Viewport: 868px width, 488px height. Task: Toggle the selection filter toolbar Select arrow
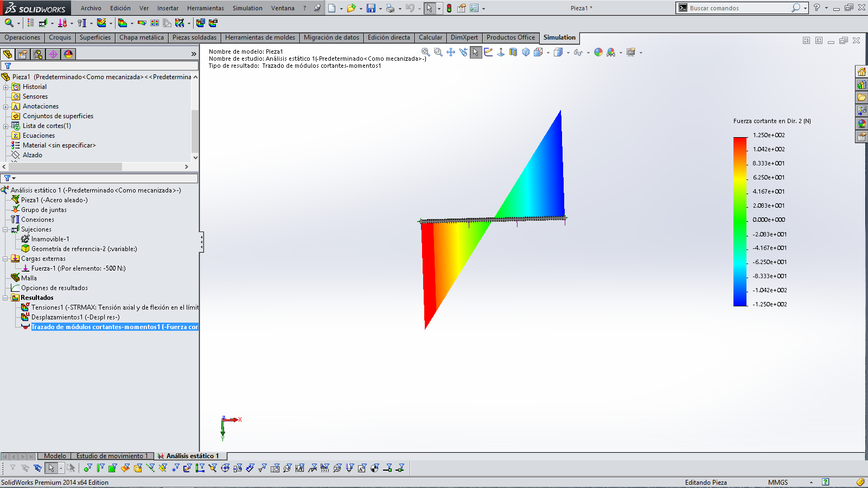tap(51, 468)
